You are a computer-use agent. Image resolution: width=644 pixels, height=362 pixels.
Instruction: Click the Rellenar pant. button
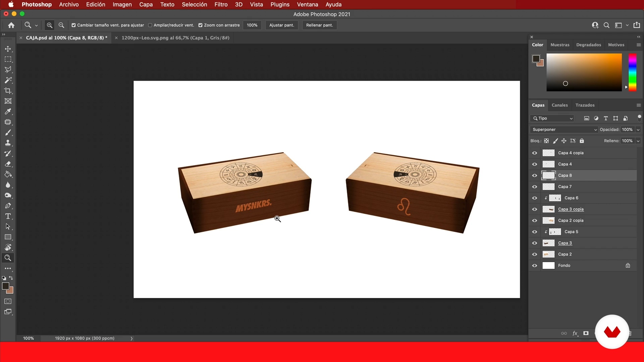(x=319, y=25)
